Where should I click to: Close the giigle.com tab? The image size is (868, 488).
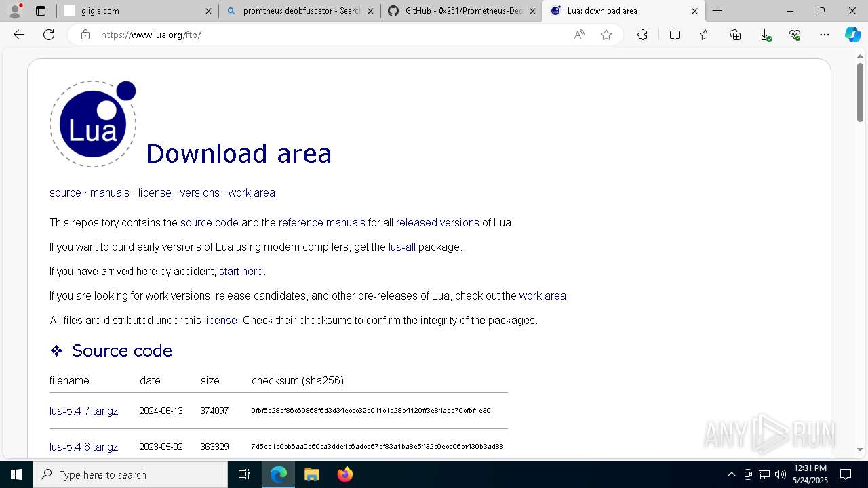(208, 11)
